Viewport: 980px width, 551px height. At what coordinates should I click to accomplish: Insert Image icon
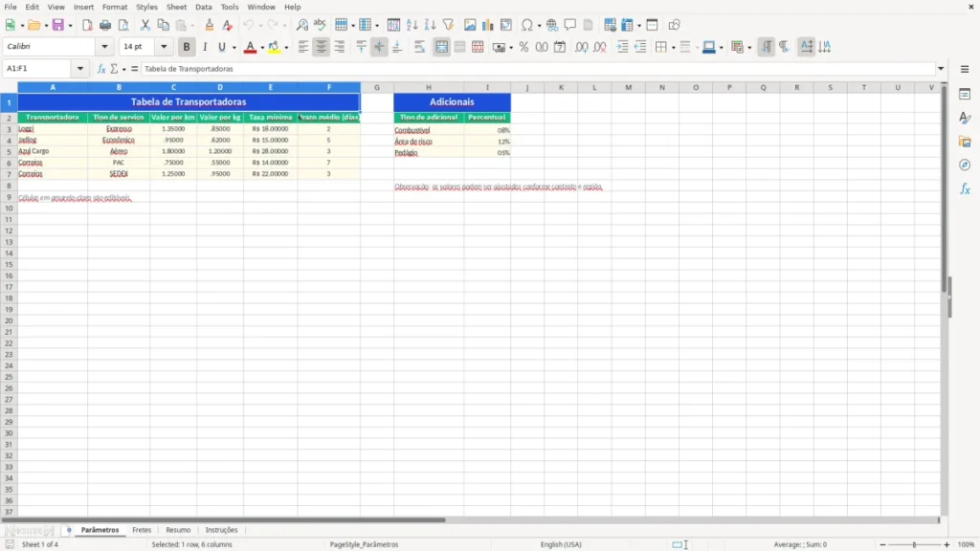(x=470, y=25)
